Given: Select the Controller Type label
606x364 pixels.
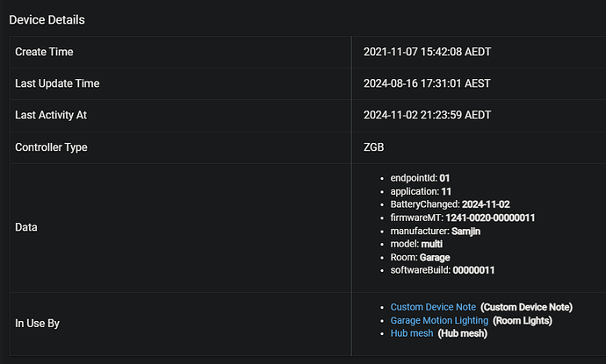Looking at the screenshot, I should (x=51, y=146).
